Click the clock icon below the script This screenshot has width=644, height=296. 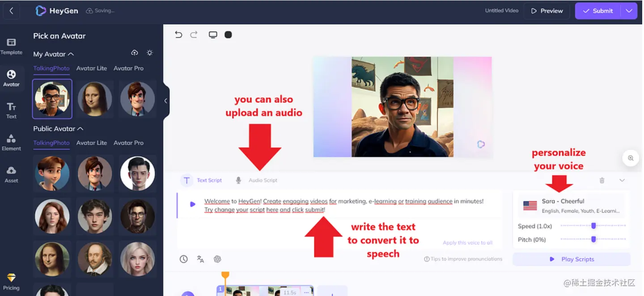point(184,259)
